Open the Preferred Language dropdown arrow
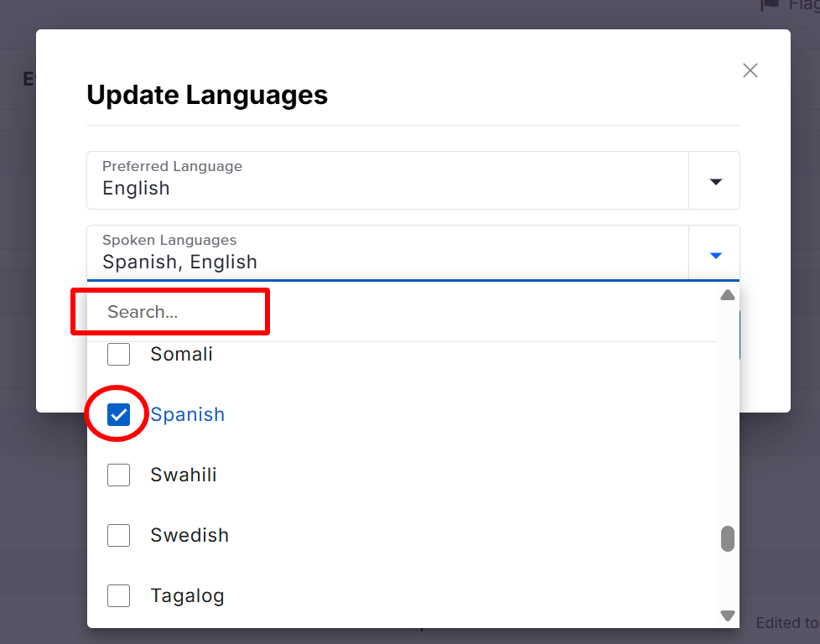Screen dimensions: 820x644 point(715,181)
